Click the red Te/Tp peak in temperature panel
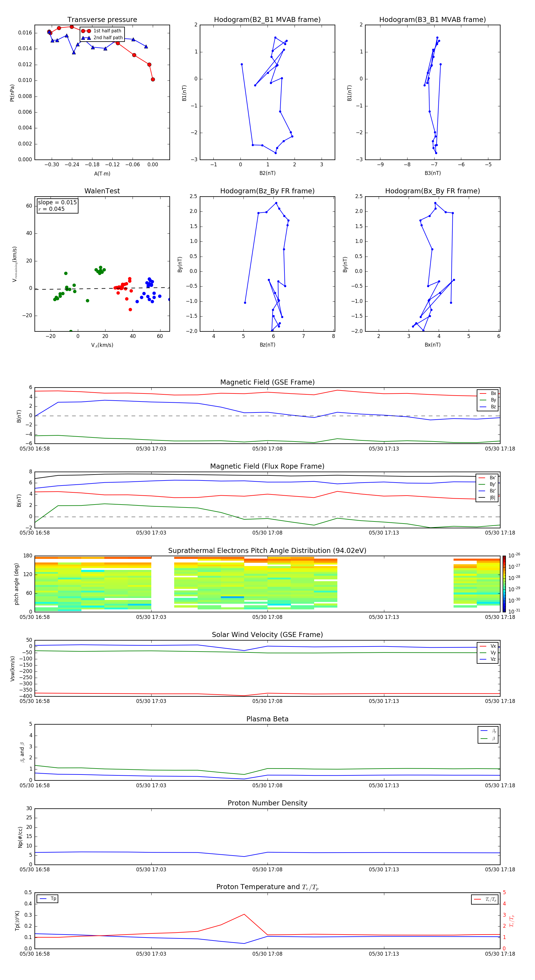 (x=244, y=914)
